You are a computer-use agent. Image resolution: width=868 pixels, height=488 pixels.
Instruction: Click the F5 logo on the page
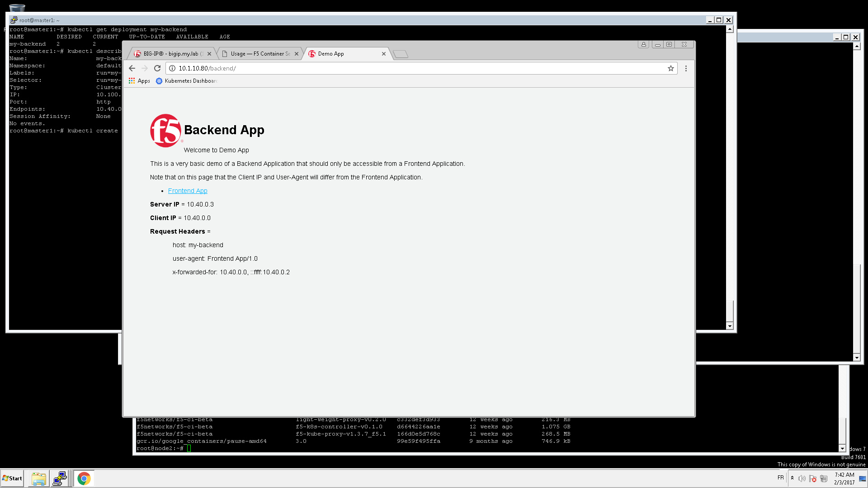coord(166,131)
